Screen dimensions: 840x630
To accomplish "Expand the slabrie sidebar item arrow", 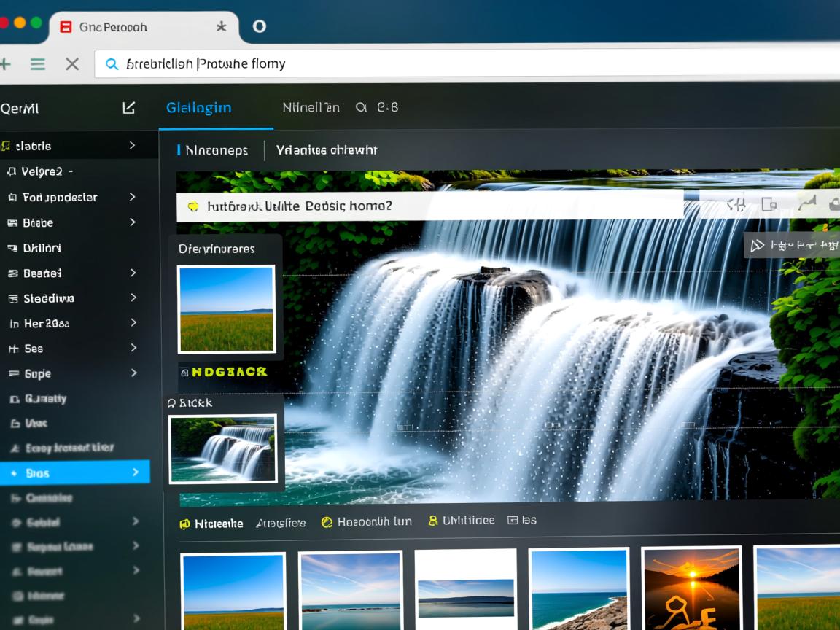I will tap(132, 146).
